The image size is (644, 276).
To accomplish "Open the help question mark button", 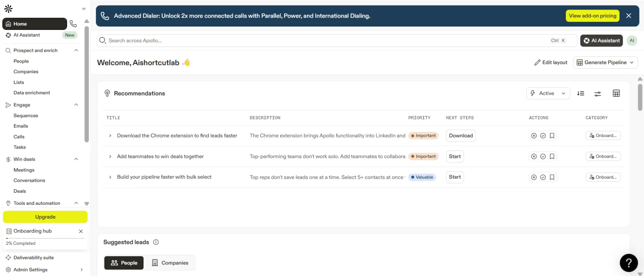I will [629, 263].
